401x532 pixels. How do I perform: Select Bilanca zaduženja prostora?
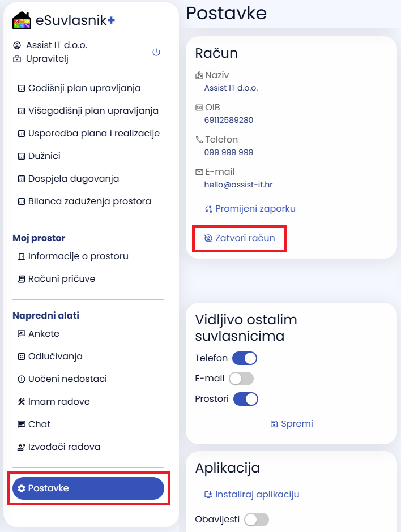(x=88, y=201)
